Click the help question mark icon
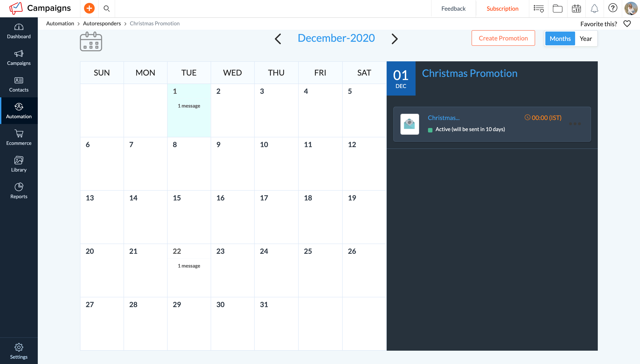The width and height of the screenshot is (640, 364). point(612,8)
